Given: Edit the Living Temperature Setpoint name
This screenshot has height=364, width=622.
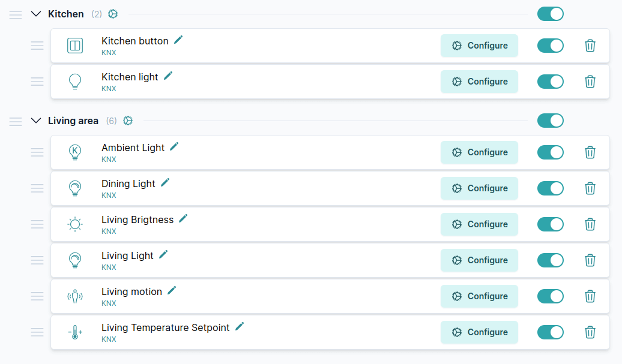Looking at the screenshot, I should point(240,327).
